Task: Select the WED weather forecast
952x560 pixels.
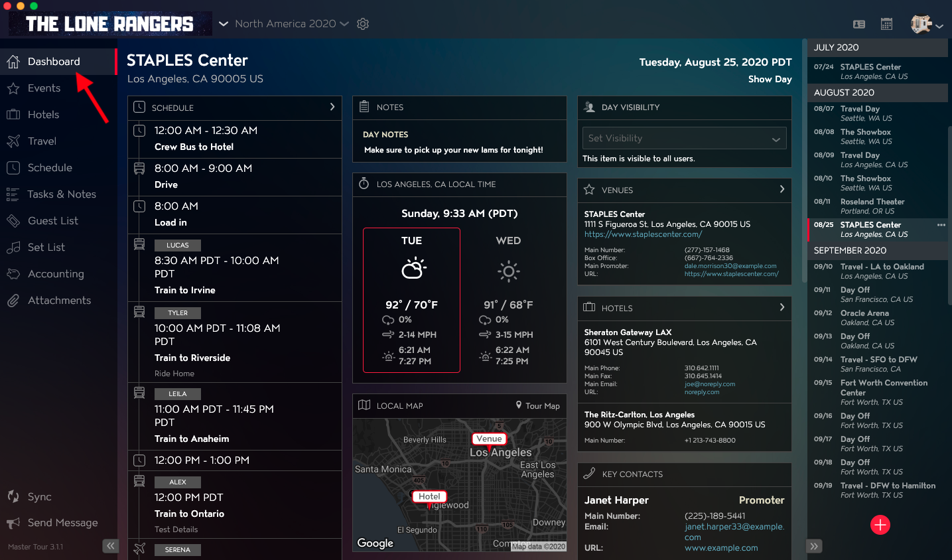Action: click(508, 300)
